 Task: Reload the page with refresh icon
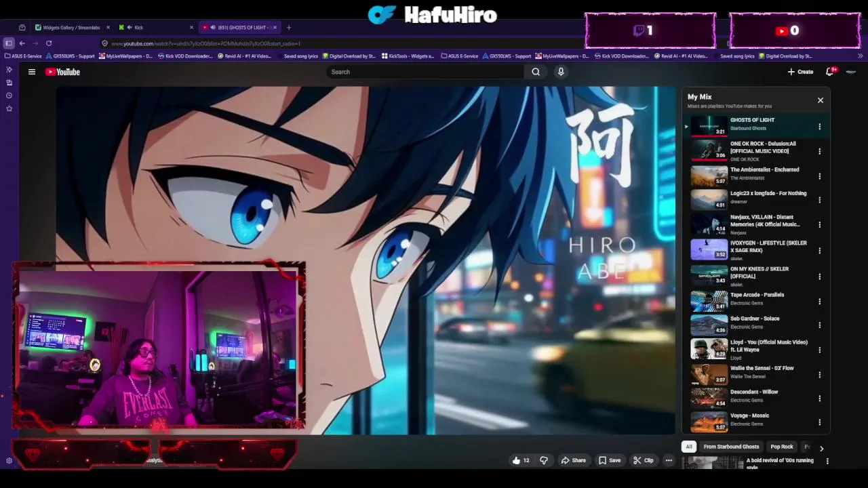[49, 43]
